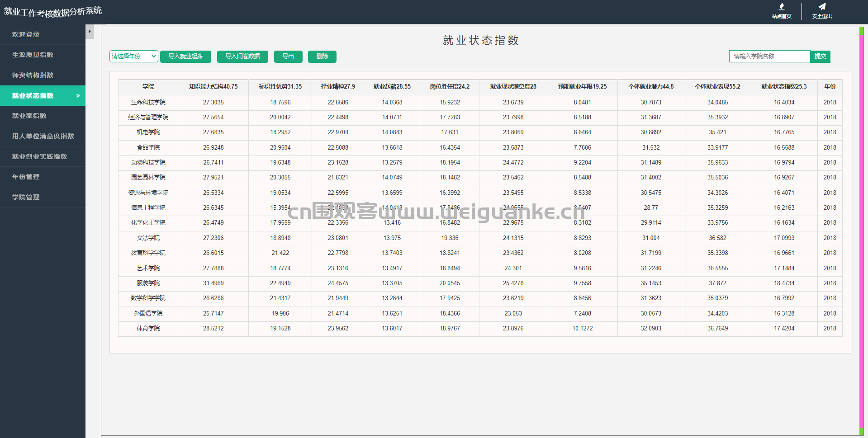This screenshot has height=438, width=868.
Task: Select the 文法学院 row name
Action: [148, 238]
